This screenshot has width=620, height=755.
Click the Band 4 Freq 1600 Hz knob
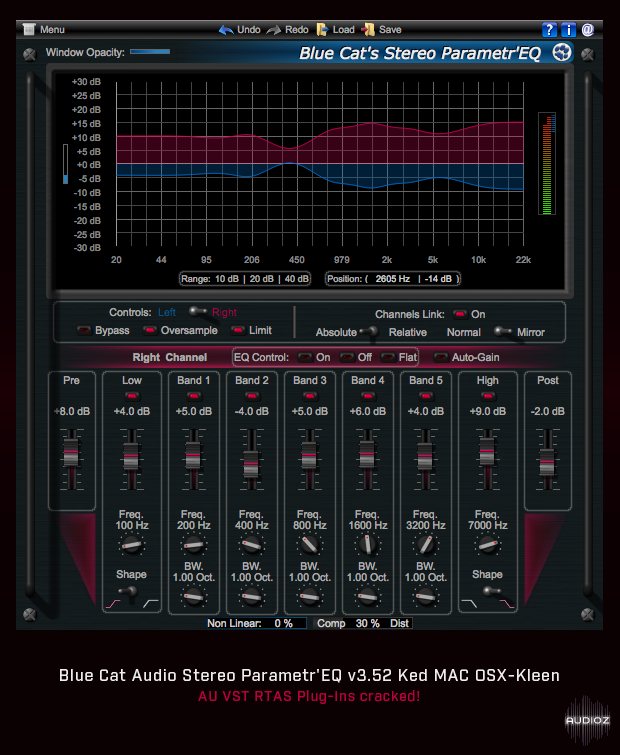[368, 545]
